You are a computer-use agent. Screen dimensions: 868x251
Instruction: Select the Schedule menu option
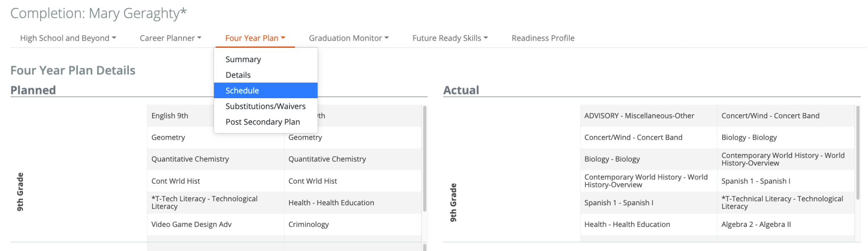(x=242, y=91)
